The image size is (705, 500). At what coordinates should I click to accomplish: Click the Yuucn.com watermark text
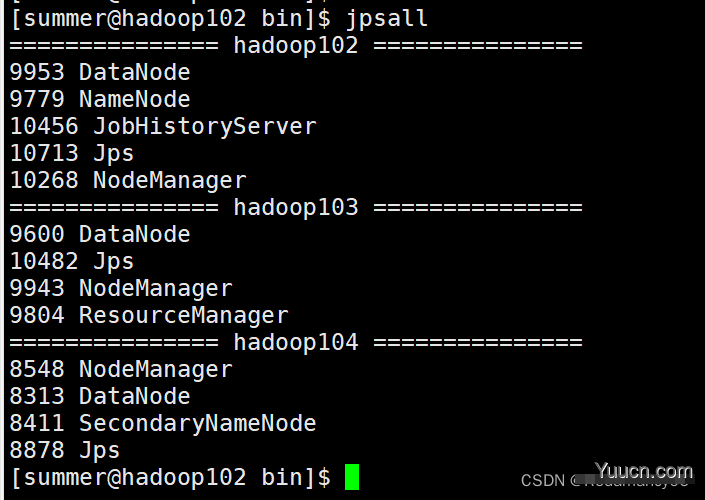(644, 471)
